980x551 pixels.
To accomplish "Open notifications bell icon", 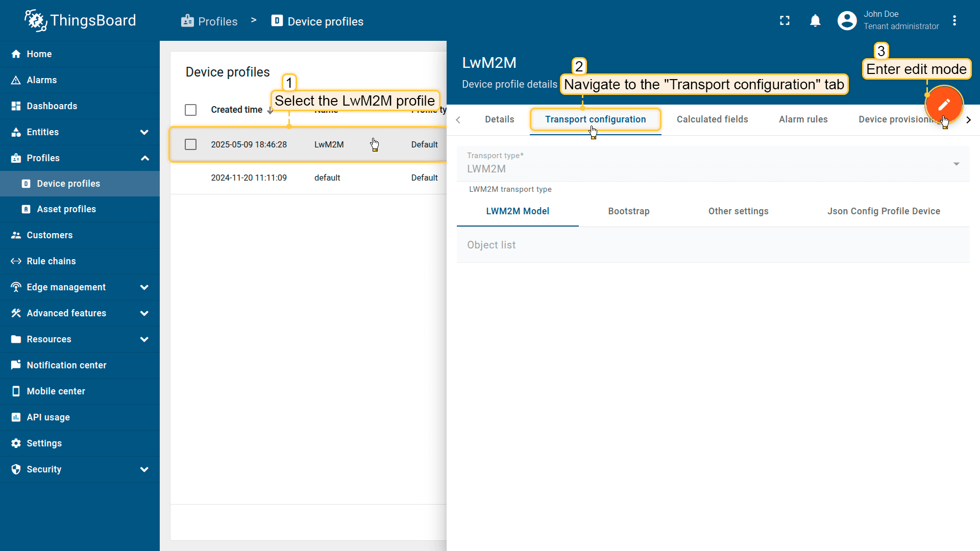I will (x=815, y=21).
